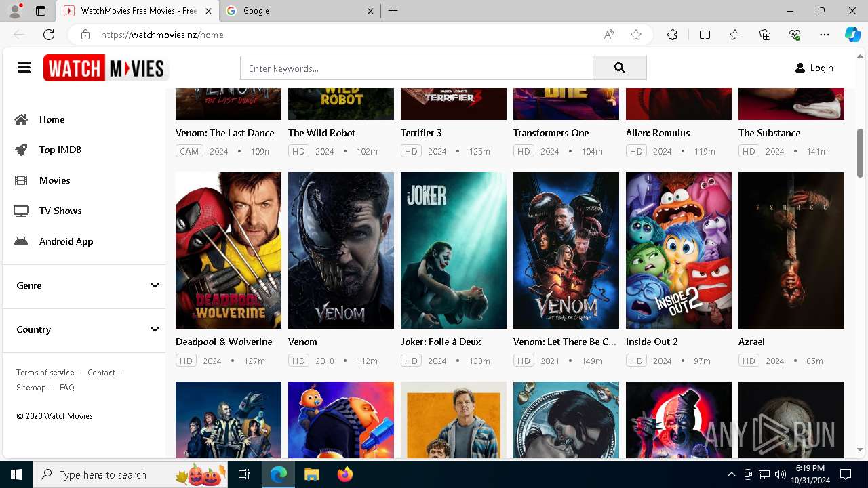Screen dimensions: 868x488
Task: Launch Firefox from taskbar
Action: point(345,474)
